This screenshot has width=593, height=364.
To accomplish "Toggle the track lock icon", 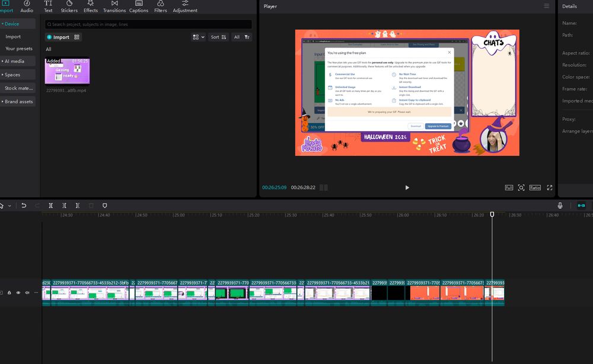I will coord(9,292).
